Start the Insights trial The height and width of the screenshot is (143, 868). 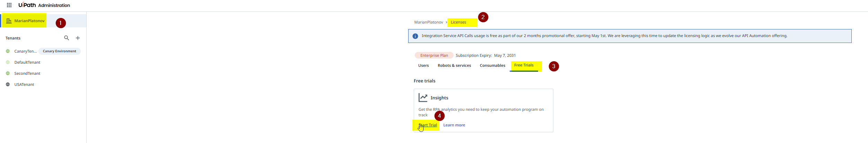[x=428, y=125]
